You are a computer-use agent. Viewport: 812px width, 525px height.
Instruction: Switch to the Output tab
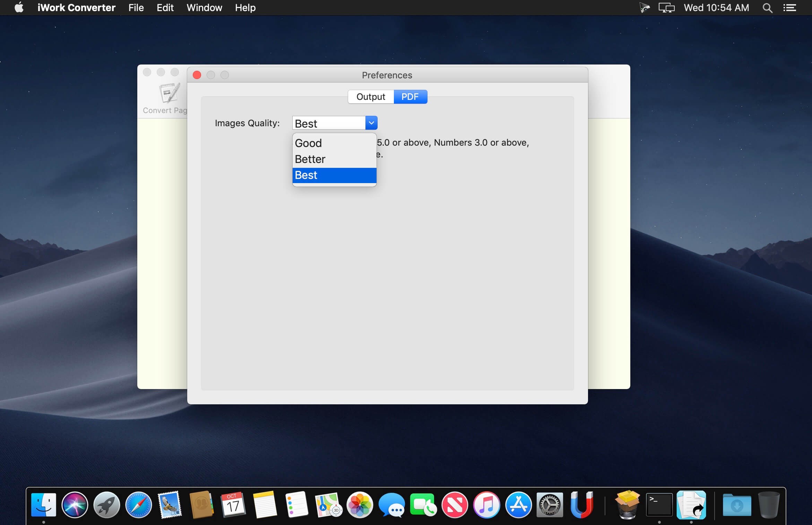[370, 96]
